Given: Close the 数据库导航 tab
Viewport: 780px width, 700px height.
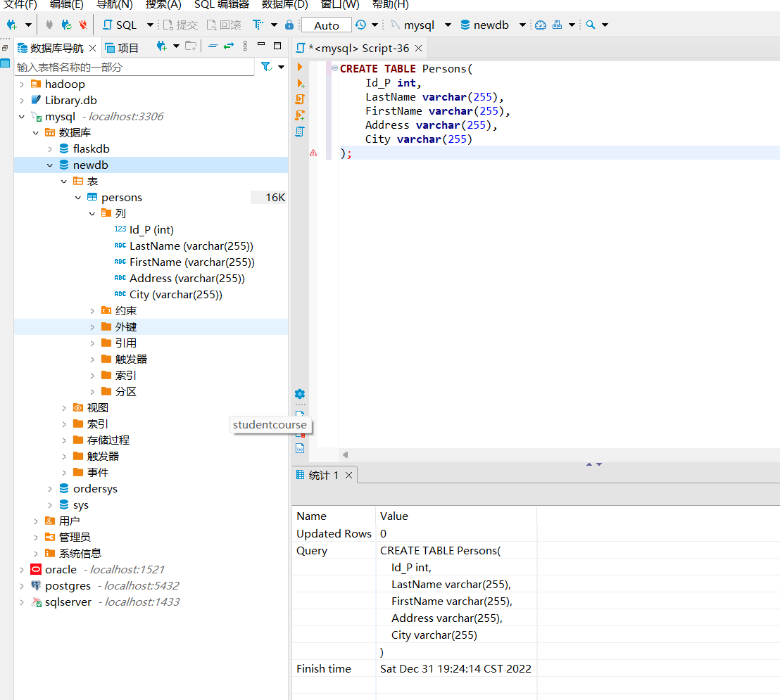Looking at the screenshot, I should click(x=92, y=49).
